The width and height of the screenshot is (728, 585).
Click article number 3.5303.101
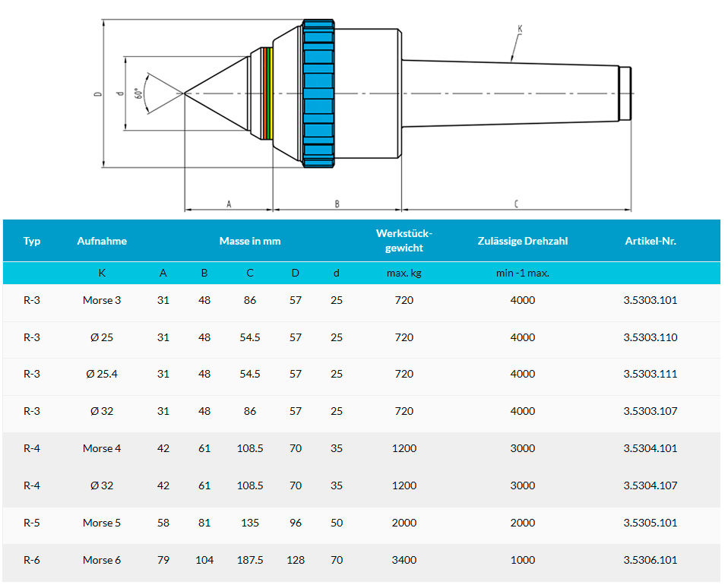(x=650, y=300)
